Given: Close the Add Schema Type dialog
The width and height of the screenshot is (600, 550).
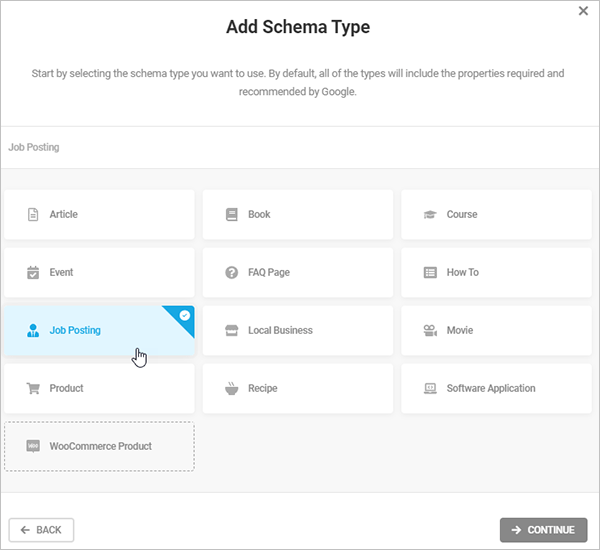Looking at the screenshot, I should (x=583, y=11).
